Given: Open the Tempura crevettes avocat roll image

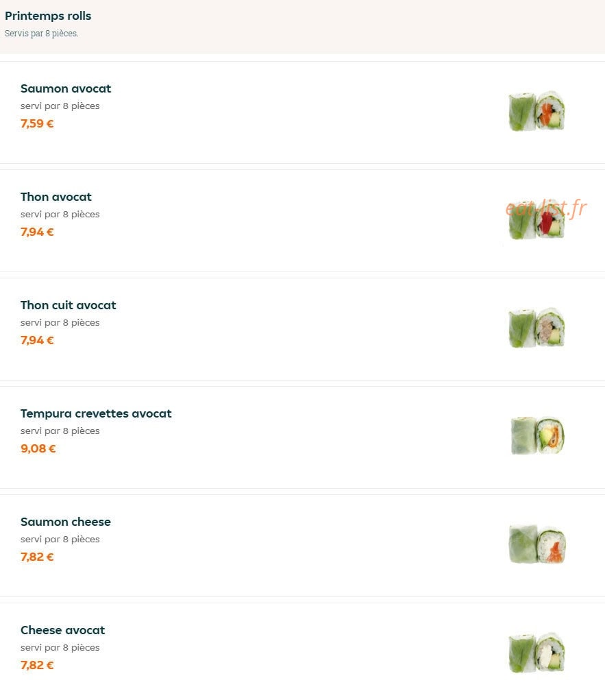Looking at the screenshot, I should pos(537,436).
